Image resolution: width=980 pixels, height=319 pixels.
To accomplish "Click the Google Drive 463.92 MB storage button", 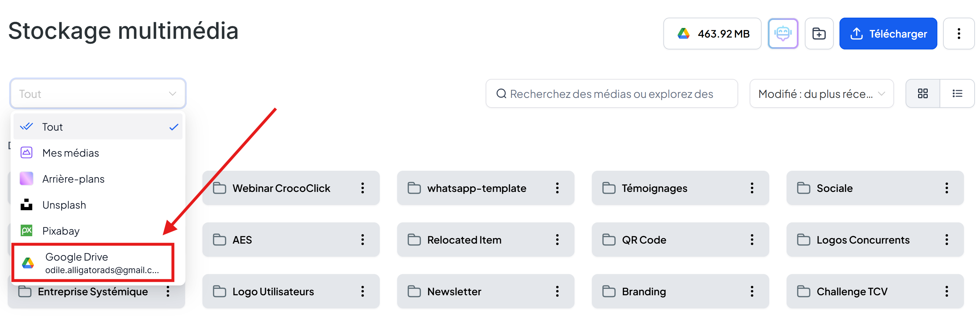I will (712, 33).
